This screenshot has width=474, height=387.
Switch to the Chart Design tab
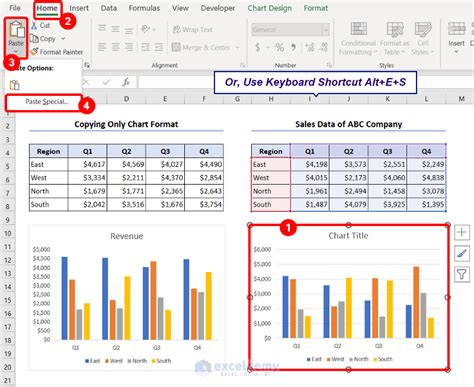(269, 8)
